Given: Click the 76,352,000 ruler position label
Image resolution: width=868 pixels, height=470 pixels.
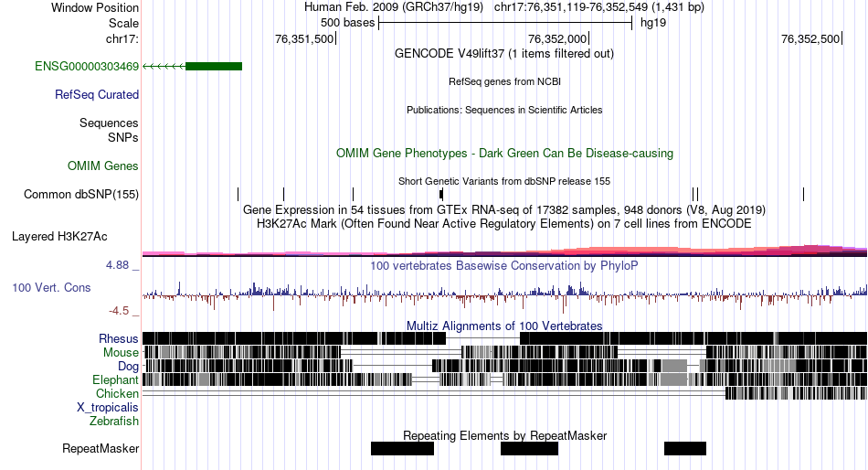Looking at the screenshot, I should pos(557,38).
